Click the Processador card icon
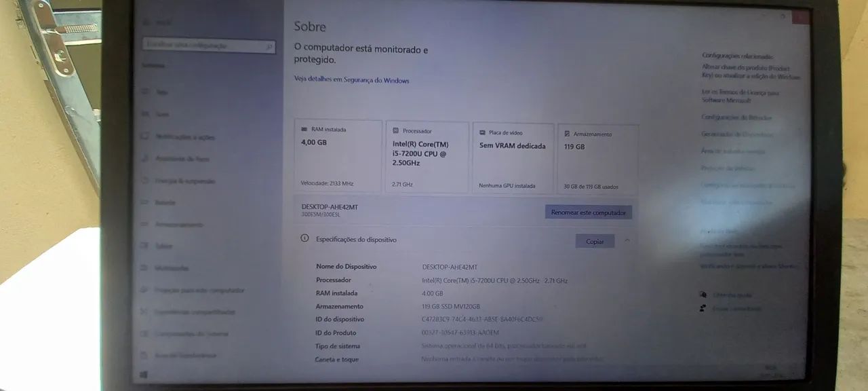Viewport: 868px width, 391px height. coord(396,131)
